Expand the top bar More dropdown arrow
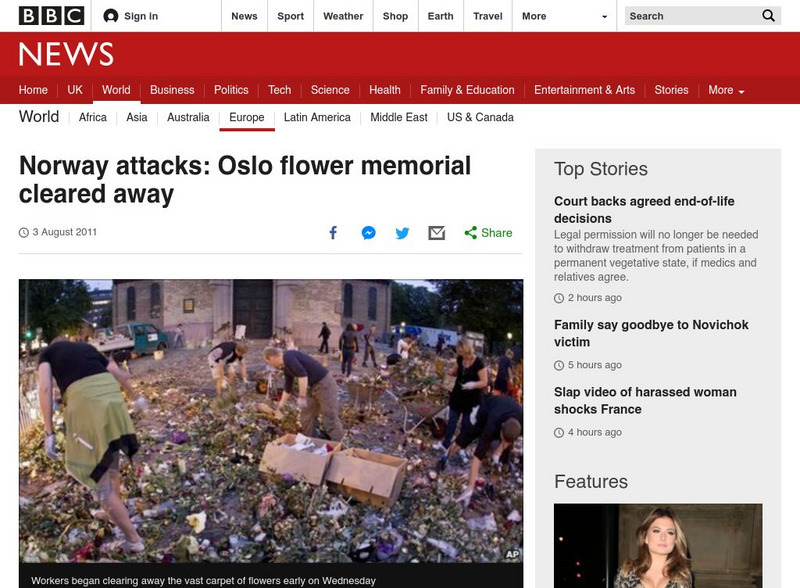This screenshot has height=588, width=800. pyautogui.click(x=605, y=16)
